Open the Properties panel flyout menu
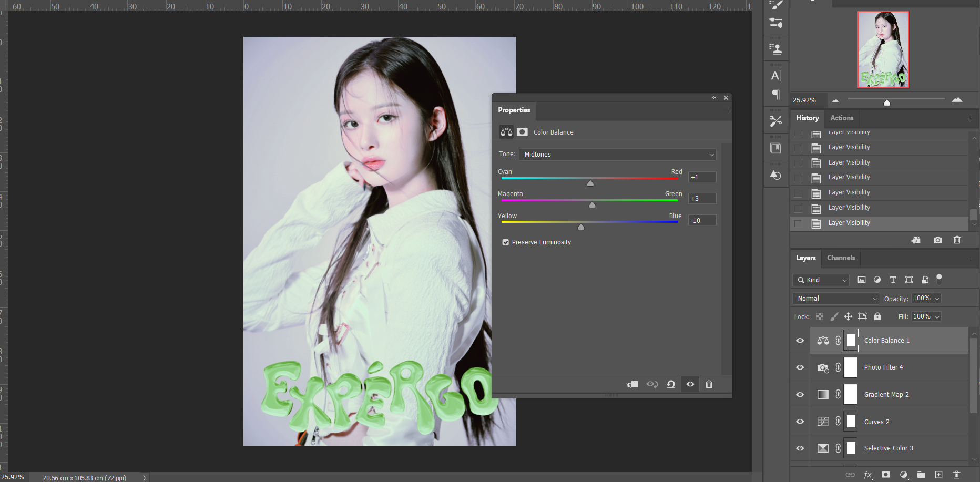The width and height of the screenshot is (980, 482). (x=726, y=111)
